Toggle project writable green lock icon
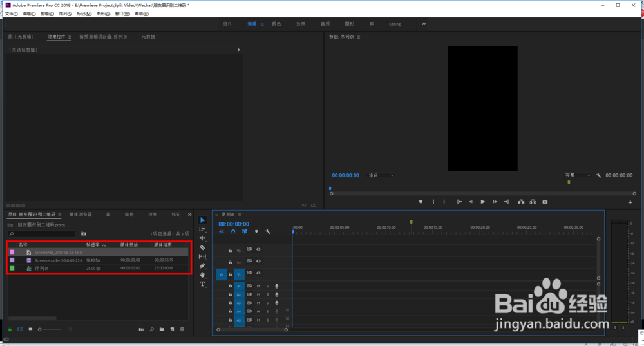 tap(10, 329)
